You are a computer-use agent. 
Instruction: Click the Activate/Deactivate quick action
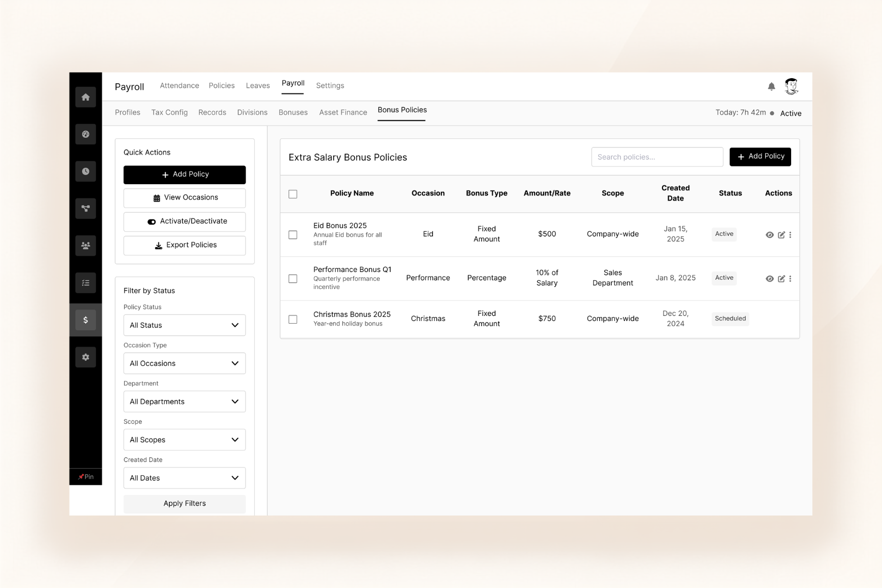tap(184, 222)
